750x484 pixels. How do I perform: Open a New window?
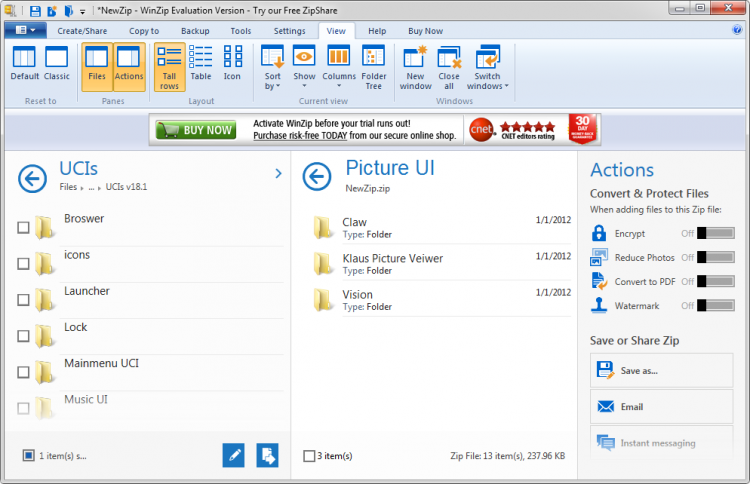click(415, 66)
